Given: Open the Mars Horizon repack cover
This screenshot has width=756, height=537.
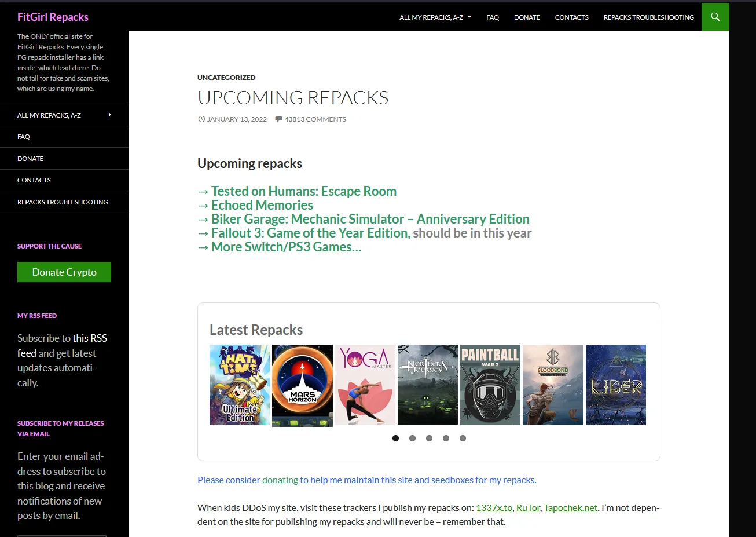Looking at the screenshot, I should pyautogui.click(x=302, y=385).
